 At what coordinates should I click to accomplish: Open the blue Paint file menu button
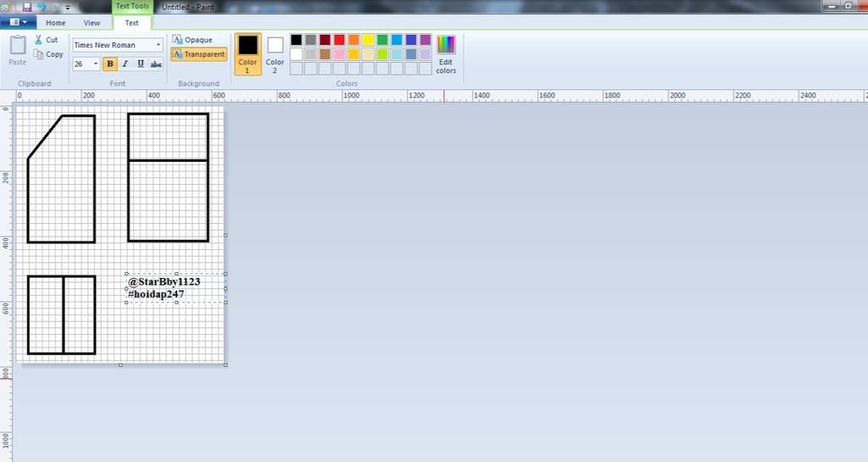(19, 22)
